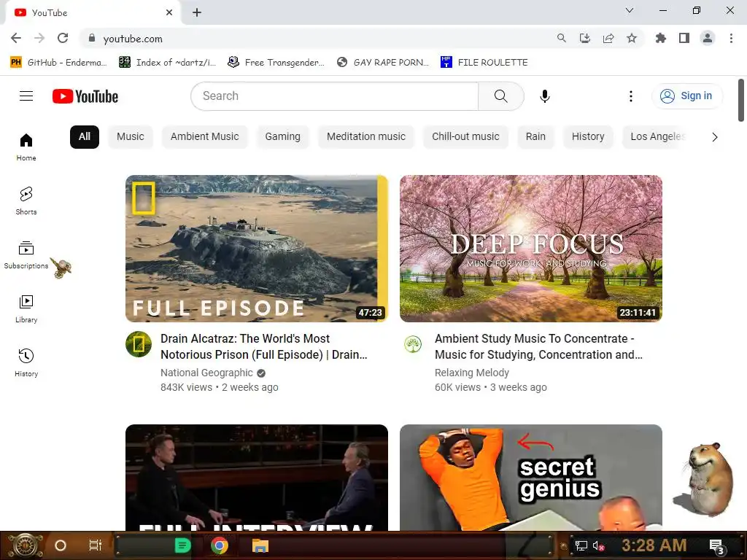The image size is (747, 560).
Task: Open the Deep Focus video thumbnail
Action: (531, 249)
